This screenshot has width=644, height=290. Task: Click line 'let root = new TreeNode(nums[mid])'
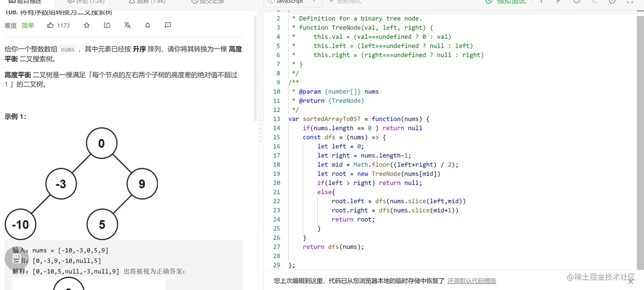click(x=379, y=174)
